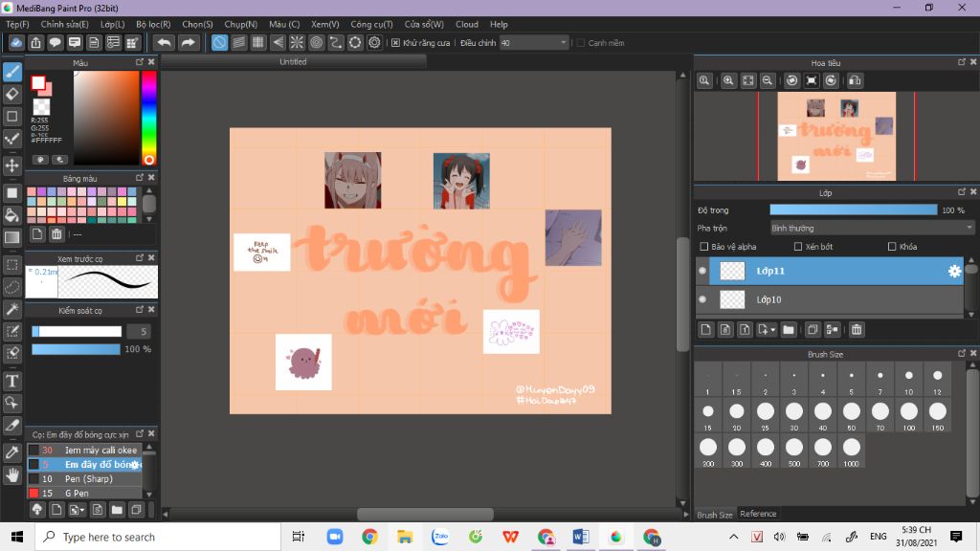Select the Text tool
This screenshot has height=551, width=980.
[x=11, y=381]
